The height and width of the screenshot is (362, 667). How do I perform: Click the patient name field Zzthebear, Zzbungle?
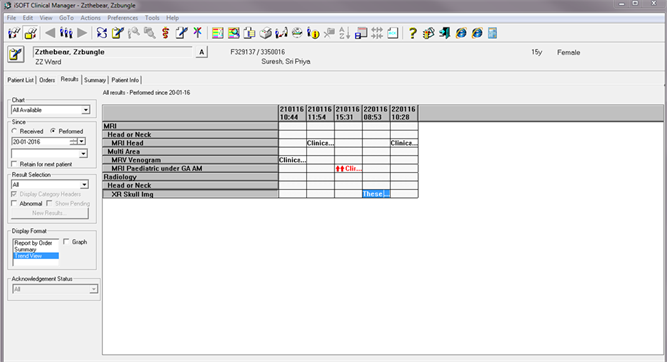click(113, 52)
